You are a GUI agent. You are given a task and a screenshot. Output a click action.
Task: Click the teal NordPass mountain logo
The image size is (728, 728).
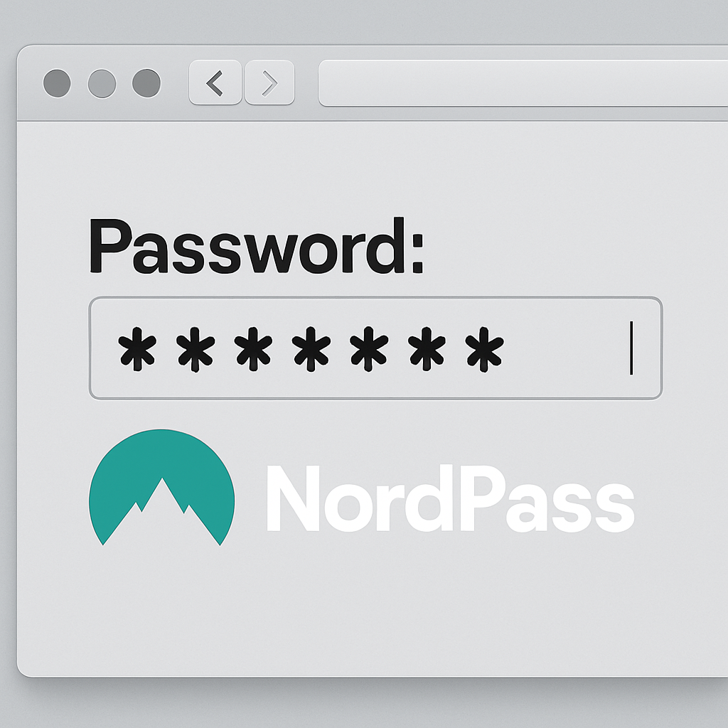[x=161, y=487]
